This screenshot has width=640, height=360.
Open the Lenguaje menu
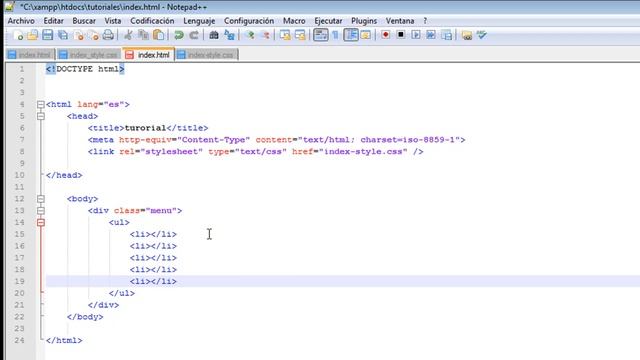pyautogui.click(x=199, y=21)
